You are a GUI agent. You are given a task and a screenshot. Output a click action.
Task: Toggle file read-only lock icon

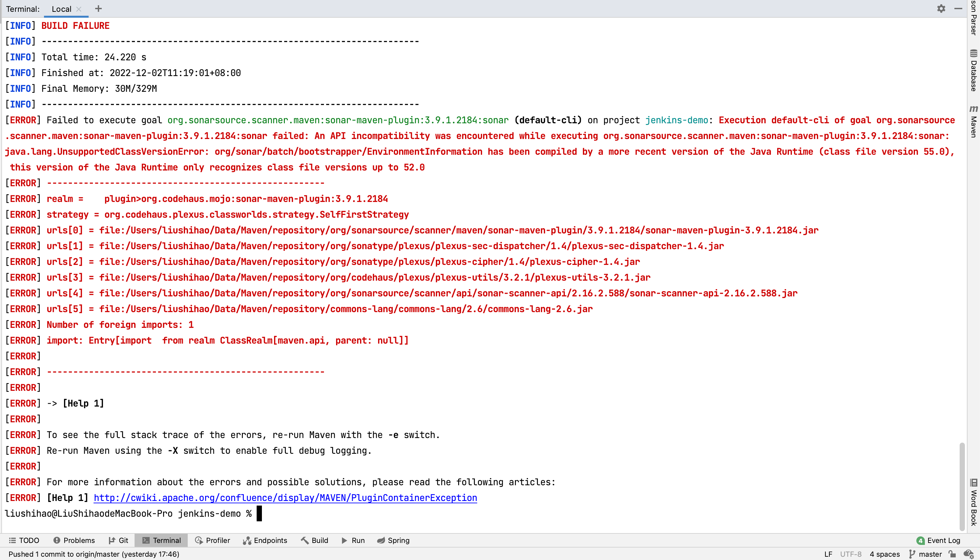(952, 554)
